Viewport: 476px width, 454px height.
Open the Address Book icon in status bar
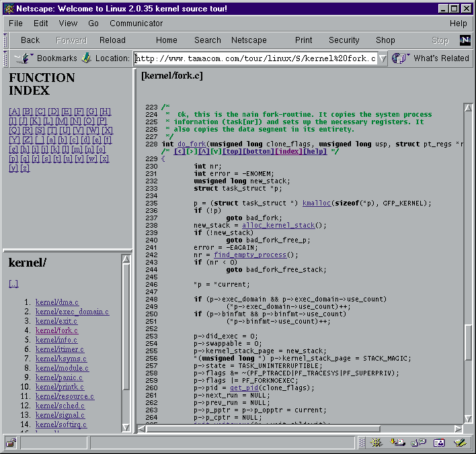pyautogui.click(x=439, y=443)
